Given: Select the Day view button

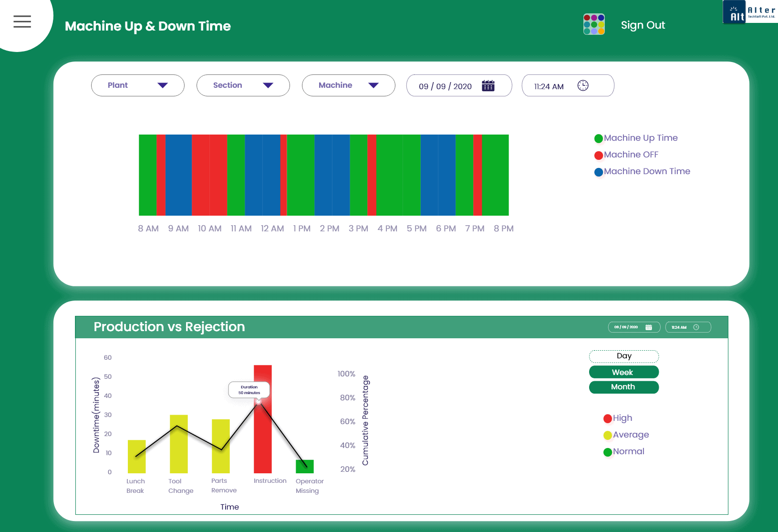Looking at the screenshot, I should point(623,356).
